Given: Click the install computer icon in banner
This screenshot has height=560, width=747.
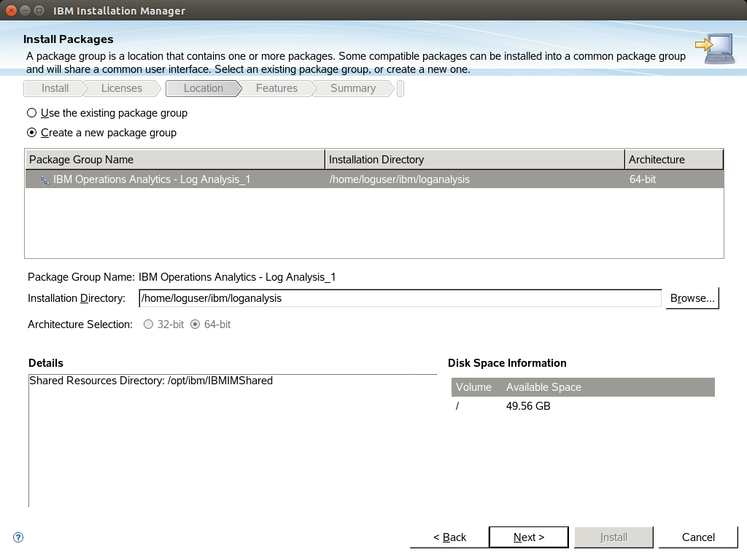Looking at the screenshot, I should [715, 49].
